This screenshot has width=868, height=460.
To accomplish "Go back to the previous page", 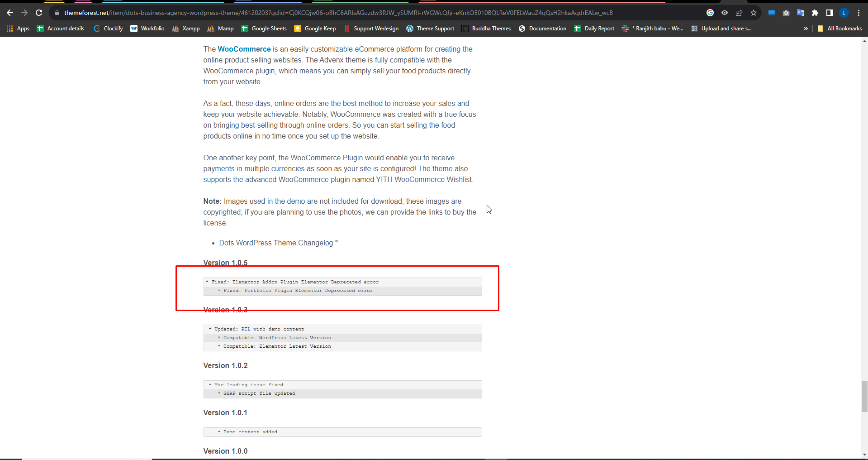I will pyautogui.click(x=10, y=13).
